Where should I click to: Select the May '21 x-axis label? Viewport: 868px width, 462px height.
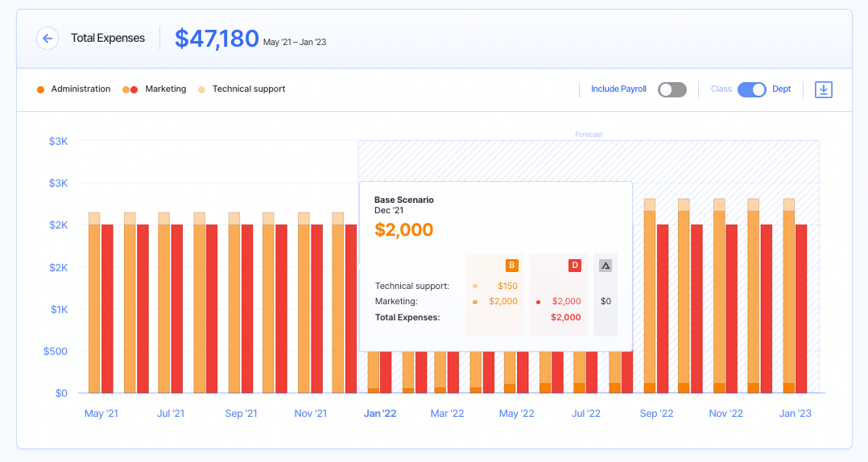click(101, 414)
